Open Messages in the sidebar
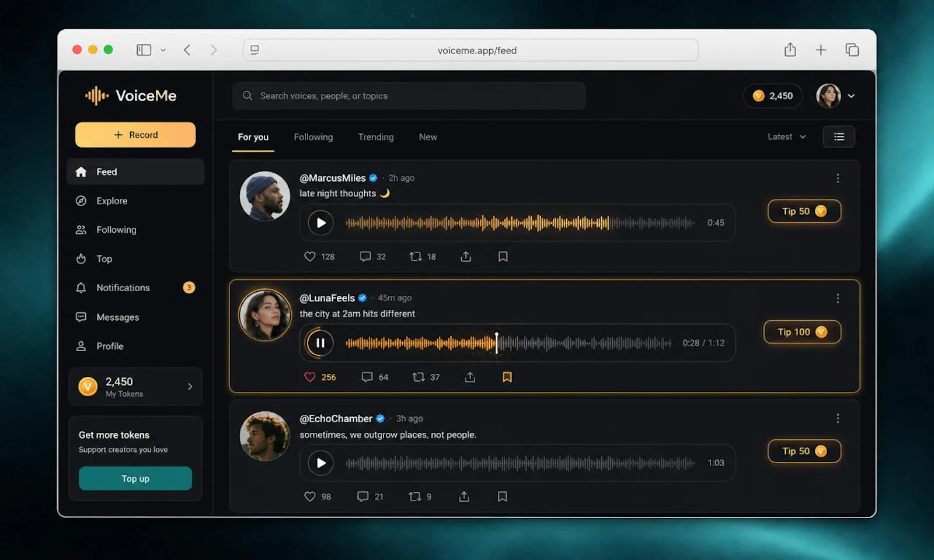934x560 pixels. click(x=135, y=317)
